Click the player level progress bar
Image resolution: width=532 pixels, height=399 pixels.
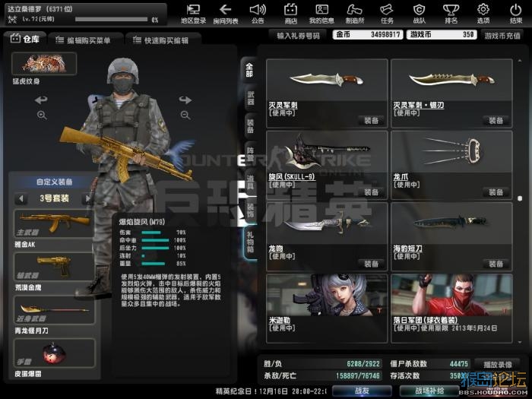tap(111, 20)
